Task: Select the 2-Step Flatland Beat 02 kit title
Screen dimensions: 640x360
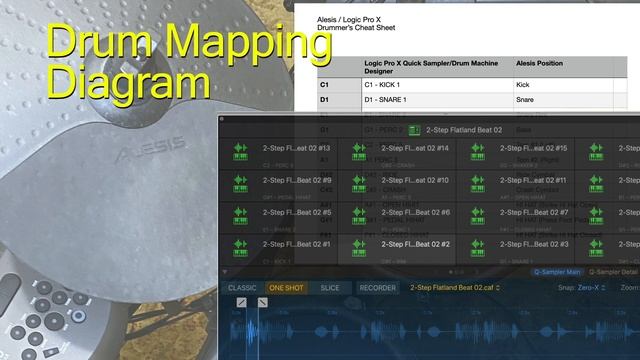Action: click(x=464, y=130)
